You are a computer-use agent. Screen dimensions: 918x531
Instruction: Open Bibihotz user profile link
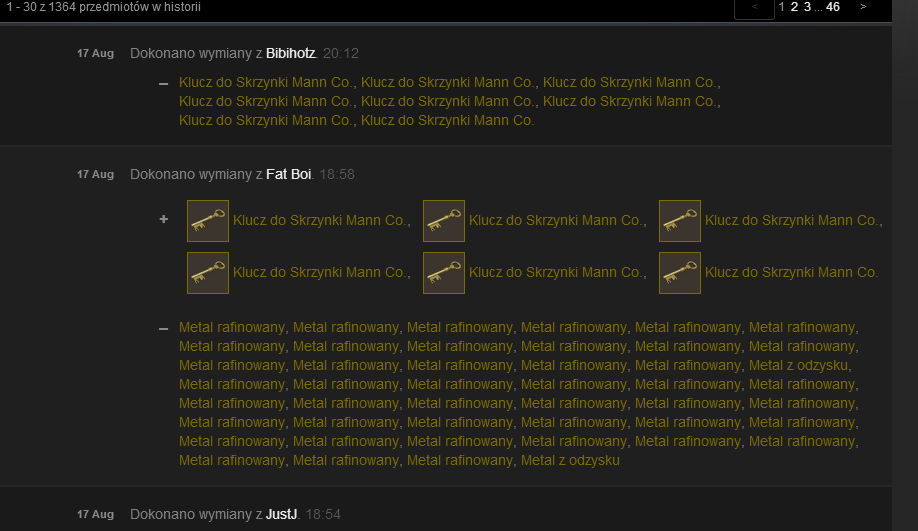(291, 53)
